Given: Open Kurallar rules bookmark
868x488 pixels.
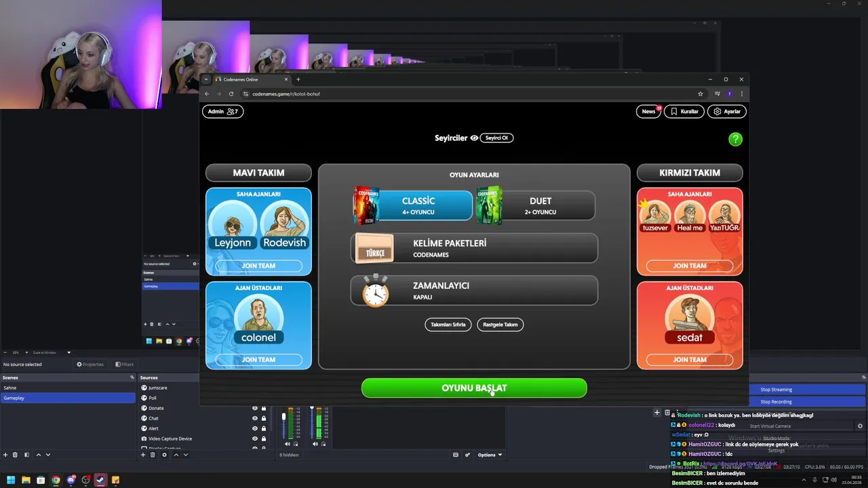Looking at the screenshot, I should (684, 111).
